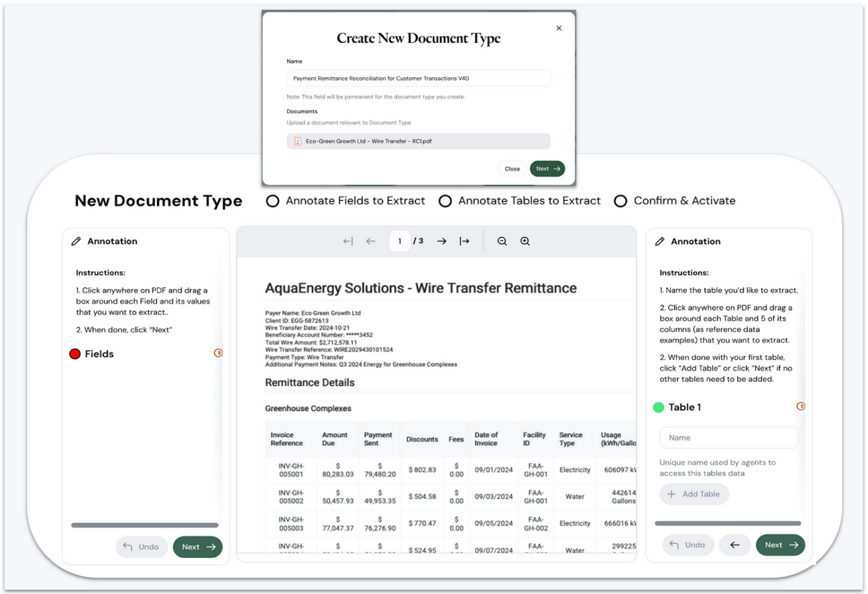Zoom out of the PDF document
This screenshot has height=594, width=868.
pyautogui.click(x=502, y=241)
